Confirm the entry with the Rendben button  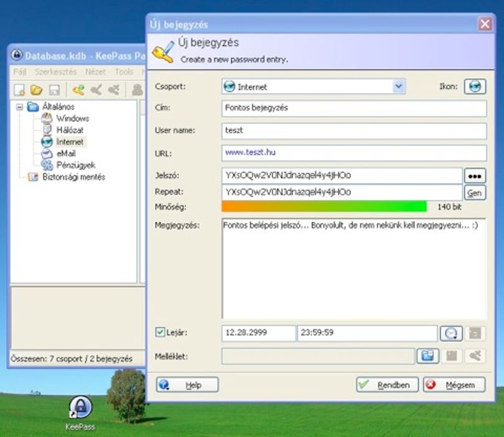387,385
